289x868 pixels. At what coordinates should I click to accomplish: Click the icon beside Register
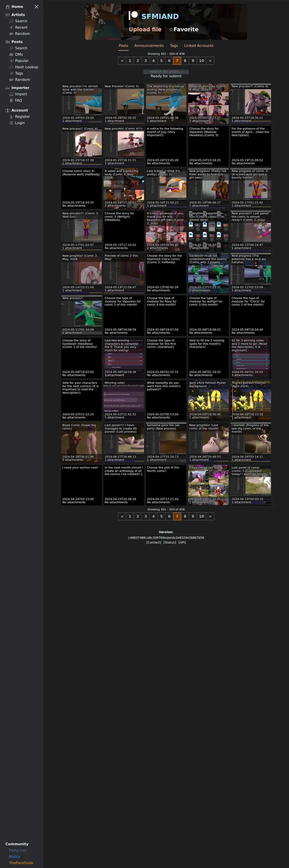(x=11, y=116)
